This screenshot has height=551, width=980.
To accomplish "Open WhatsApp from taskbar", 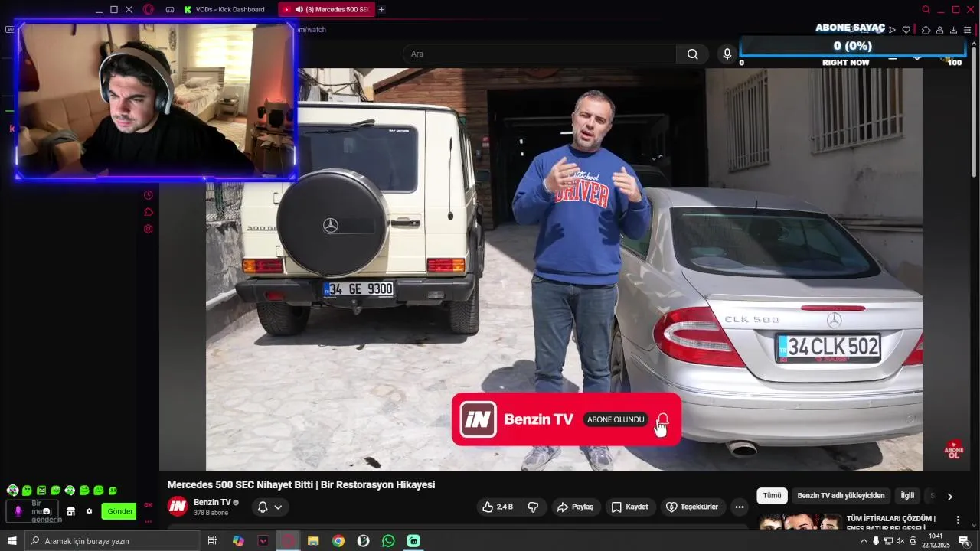I will click(x=388, y=541).
